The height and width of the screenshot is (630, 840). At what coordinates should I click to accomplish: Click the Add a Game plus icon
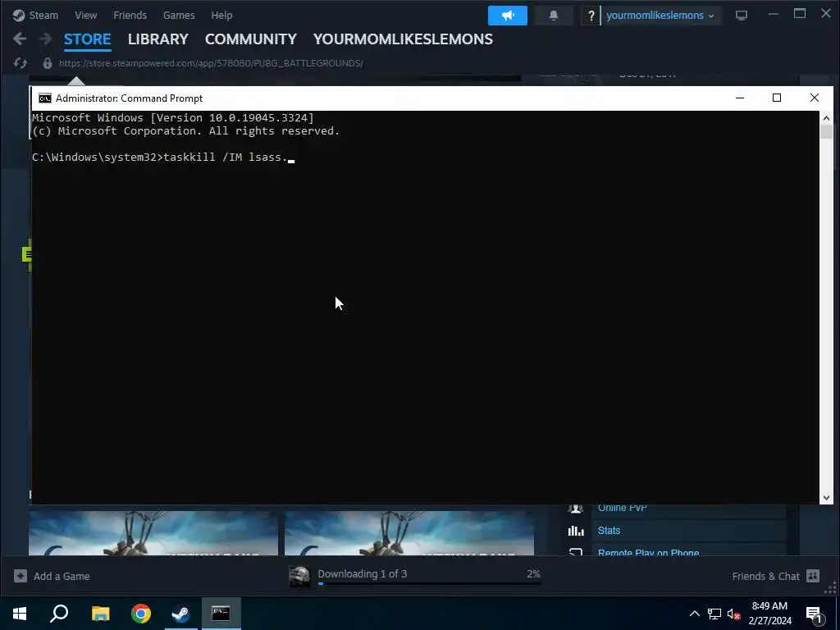21,576
